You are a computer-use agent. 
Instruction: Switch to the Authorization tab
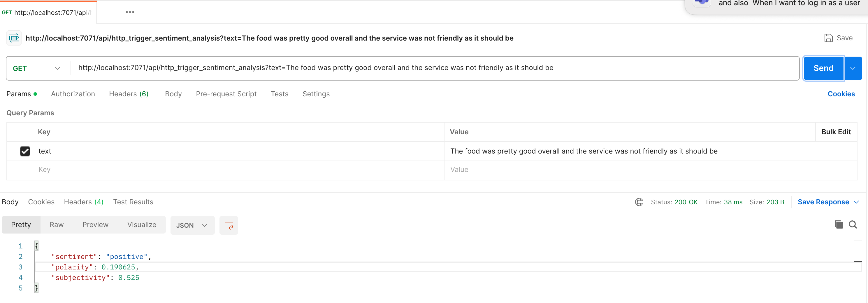(x=73, y=94)
